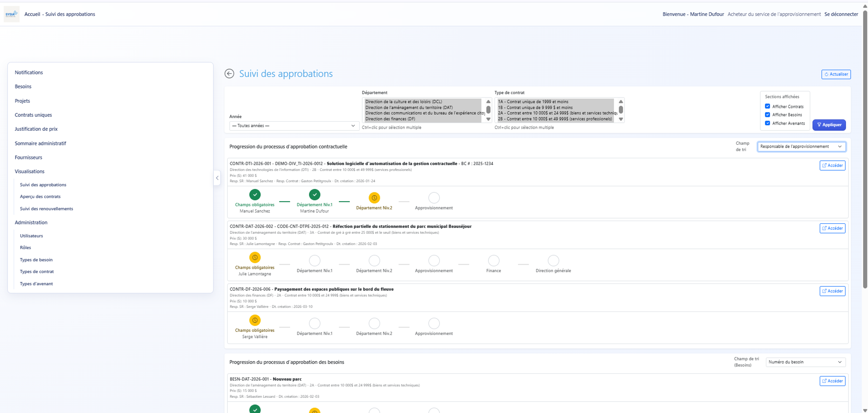Open the Champ de tri (Besoins) dropdown
Viewport: 868px width, 413px height.
coord(805,362)
